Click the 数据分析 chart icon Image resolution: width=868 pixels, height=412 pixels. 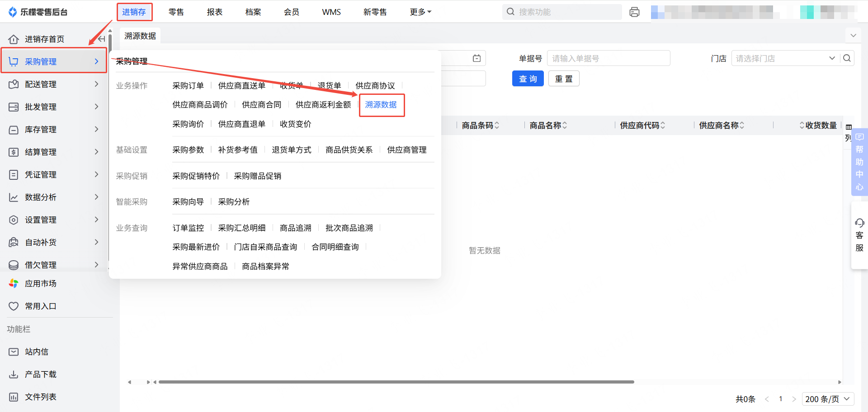[x=14, y=197]
